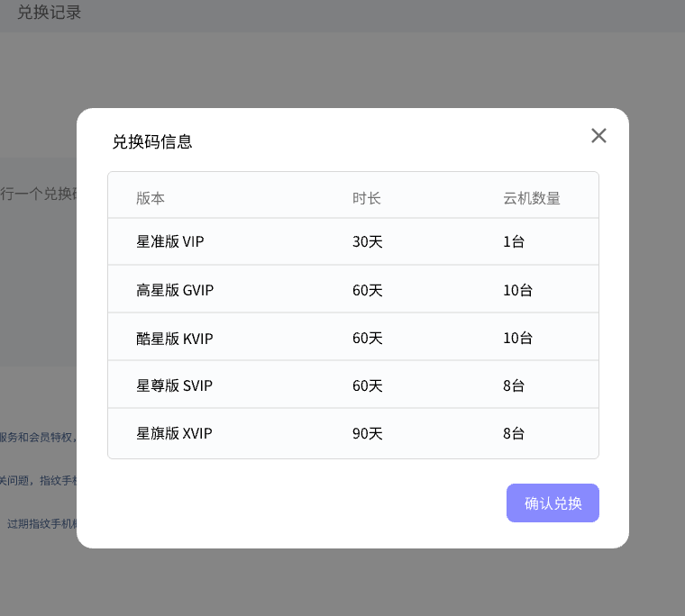Select the 星旗版 XVIP row name

point(175,433)
